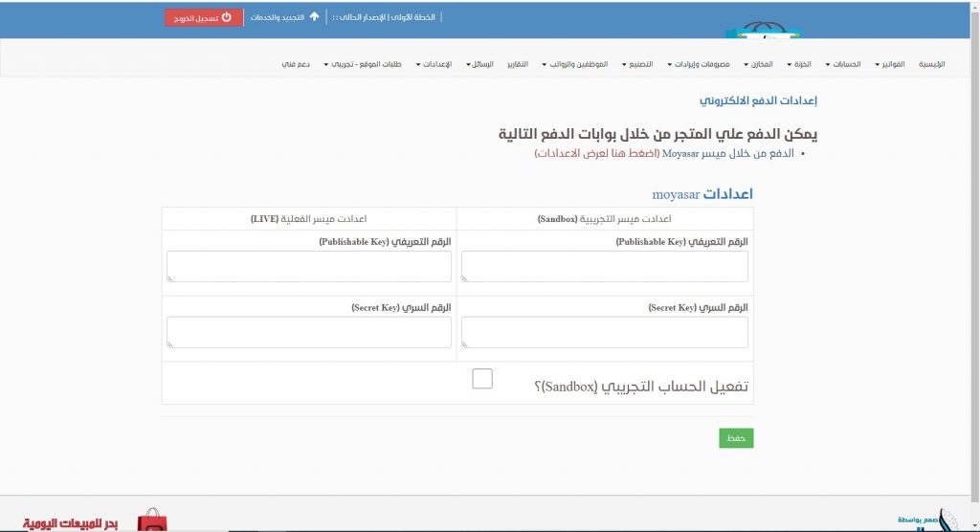Expand the الإعدادات dropdown menu
Viewport: 980px width, 532px height.
[x=434, y=64]
